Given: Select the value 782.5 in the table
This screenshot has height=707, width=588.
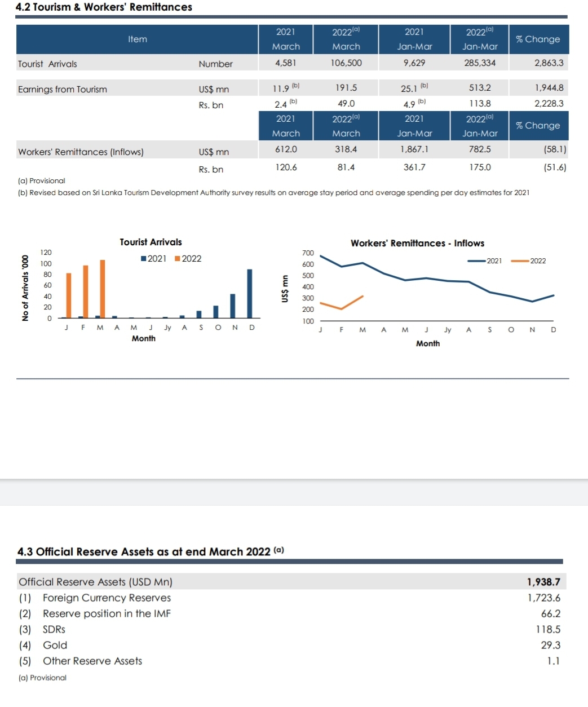Looking at the screenshot, I should coord(480,149).
